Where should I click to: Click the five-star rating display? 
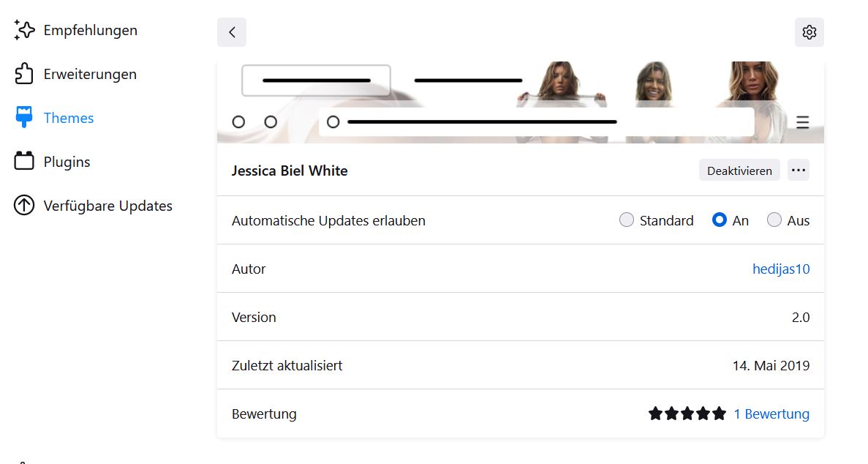coord(687,414)
